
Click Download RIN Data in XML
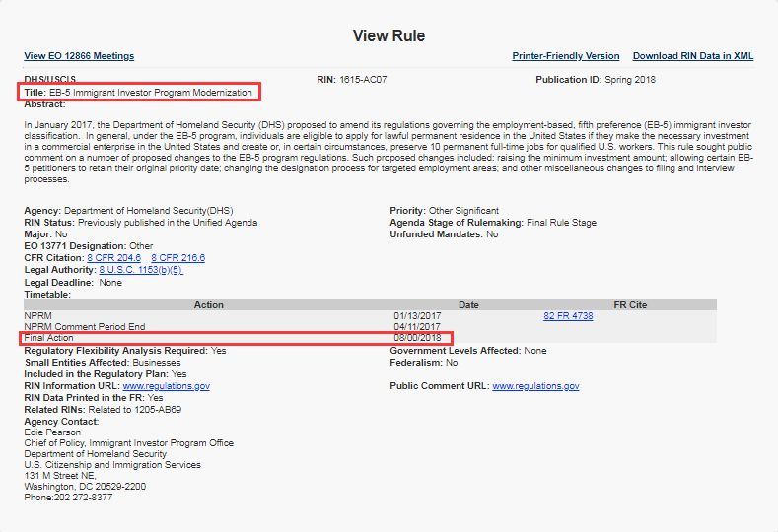(692, 56)
